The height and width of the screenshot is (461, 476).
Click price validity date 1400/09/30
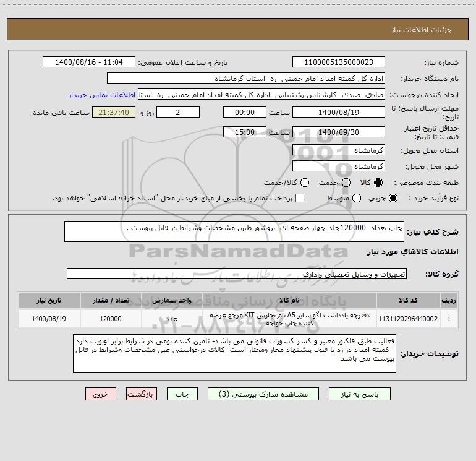(x=339, y=132)
